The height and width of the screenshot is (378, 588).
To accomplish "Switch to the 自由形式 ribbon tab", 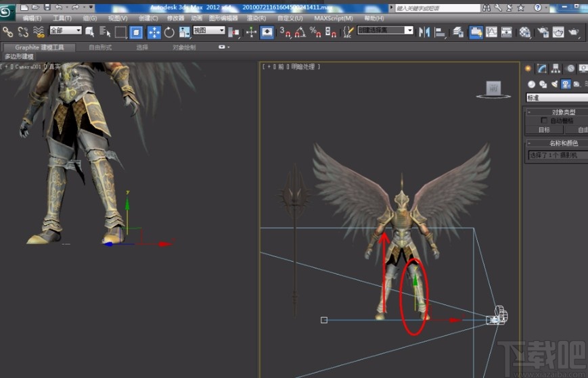I will click(100, 47).
